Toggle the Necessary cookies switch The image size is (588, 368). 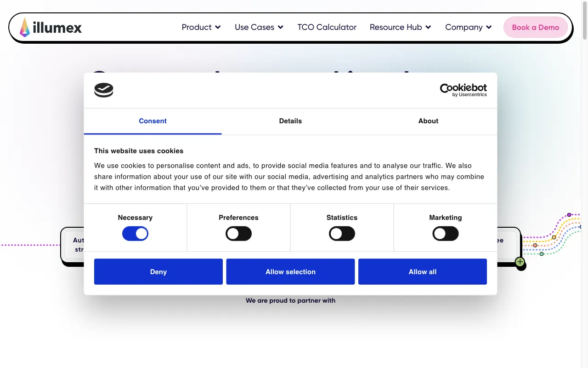(135, 234)
